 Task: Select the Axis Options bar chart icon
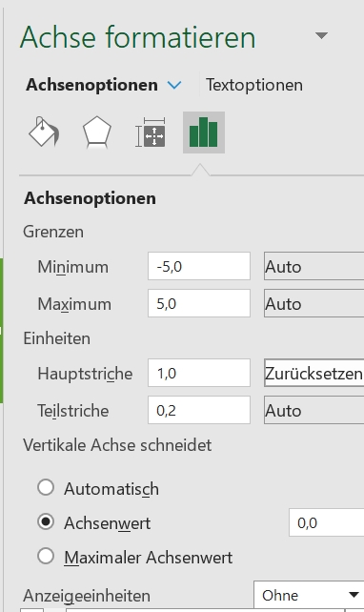pos(204,133)
